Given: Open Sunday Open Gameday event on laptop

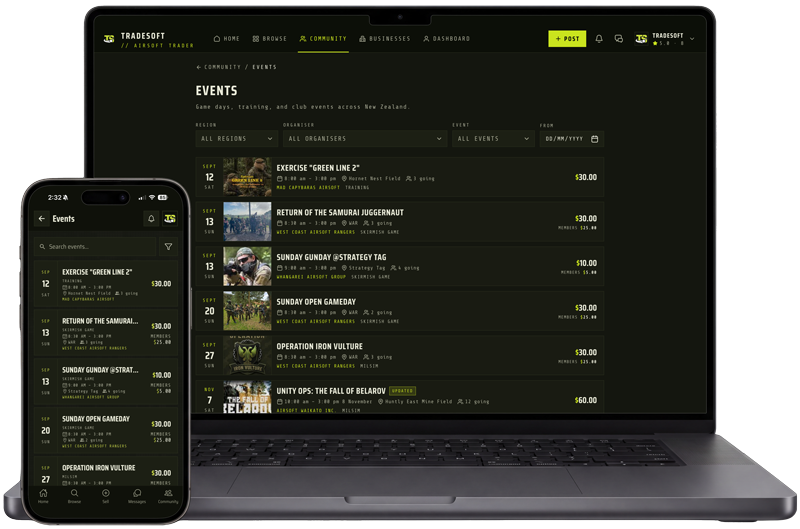Looking at the screenshot, I should pos(399,311).
